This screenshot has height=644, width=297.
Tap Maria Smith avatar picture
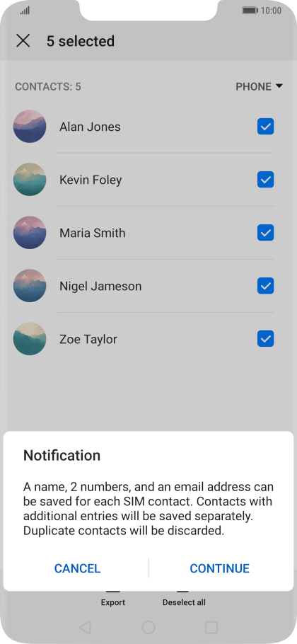[30, 232]
